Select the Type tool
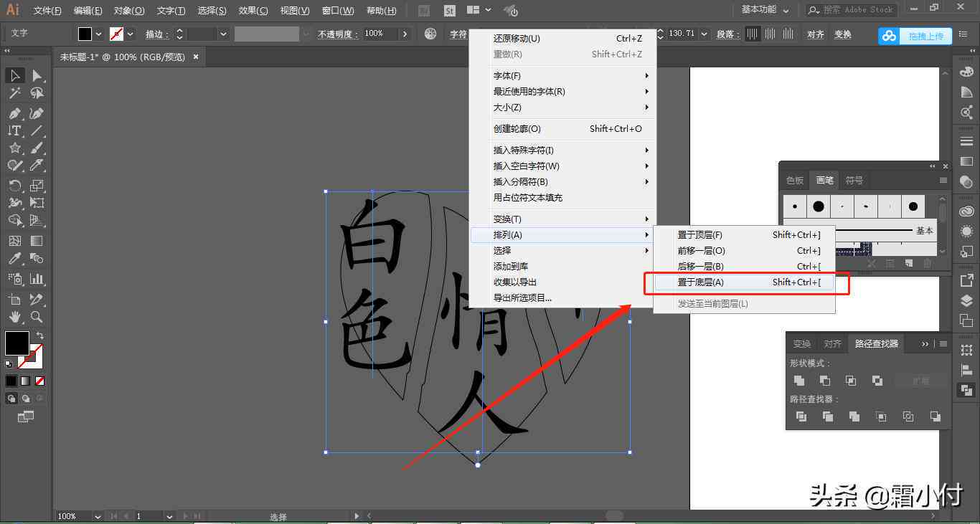This screenshot has width=980, height=524. [x=14, y=130]
